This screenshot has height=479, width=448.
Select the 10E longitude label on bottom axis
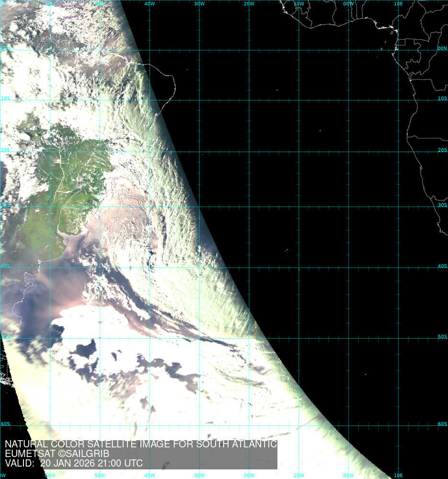(398, 475)
